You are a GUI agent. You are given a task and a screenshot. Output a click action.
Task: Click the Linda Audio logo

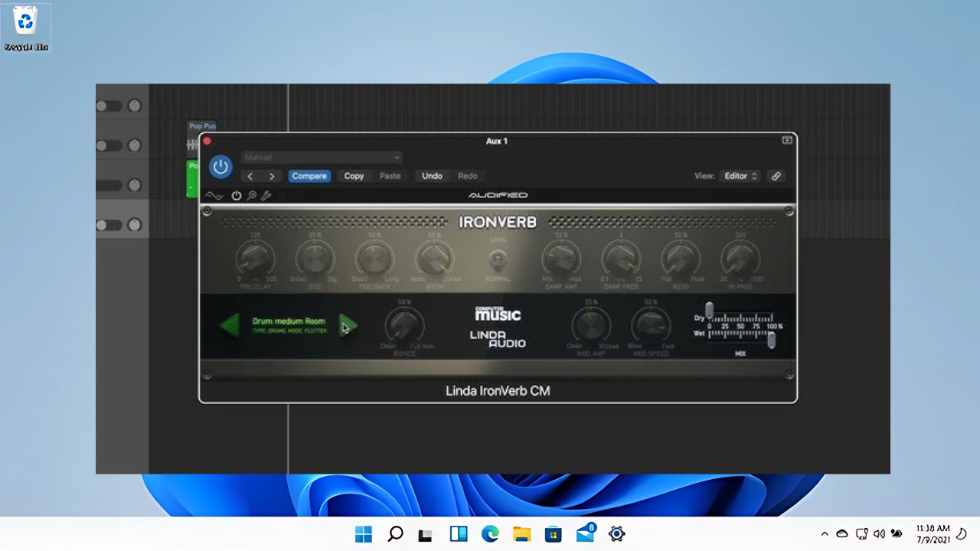click(498, 339)
